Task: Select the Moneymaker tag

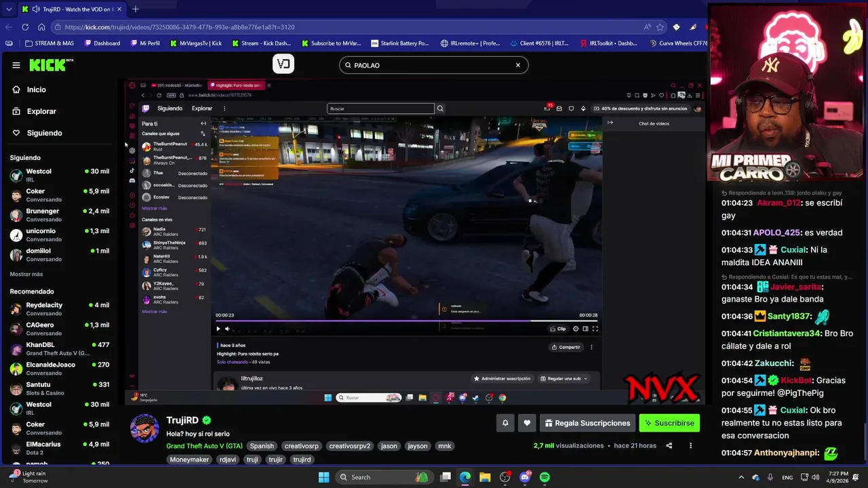Action: pyautogui.click(x=190, y=460)
